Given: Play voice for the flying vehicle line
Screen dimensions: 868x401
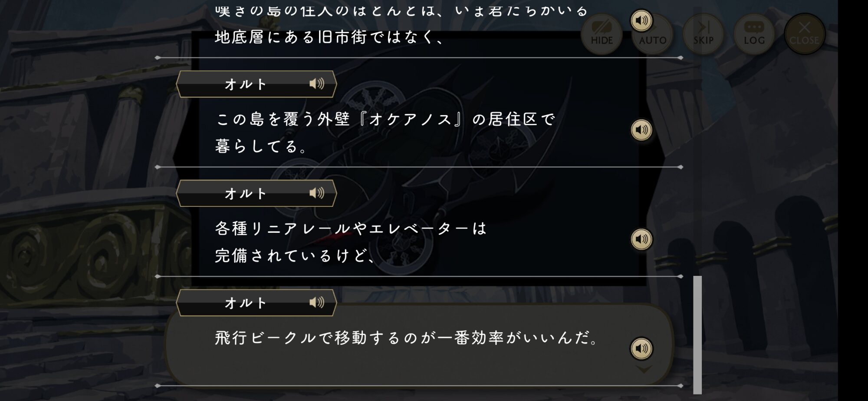Looking at the screenshot, I should 641,348.
